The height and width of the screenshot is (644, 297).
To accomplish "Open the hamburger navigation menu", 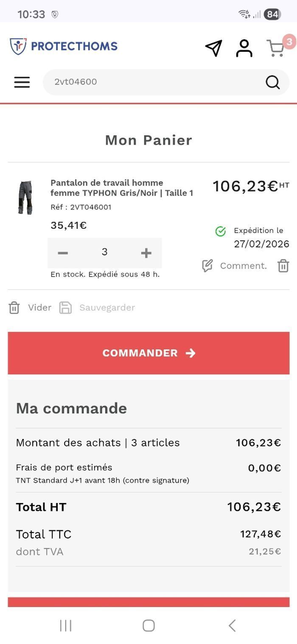I will (x=22, y=82).
